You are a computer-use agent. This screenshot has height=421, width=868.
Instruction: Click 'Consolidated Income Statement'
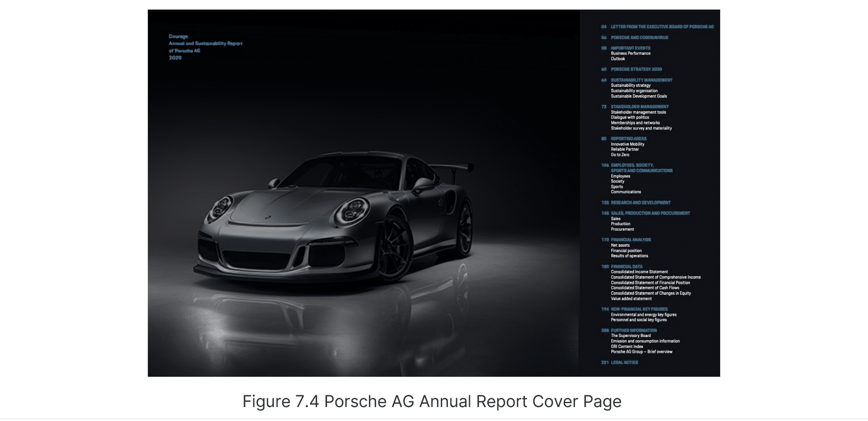coord(640,272)
